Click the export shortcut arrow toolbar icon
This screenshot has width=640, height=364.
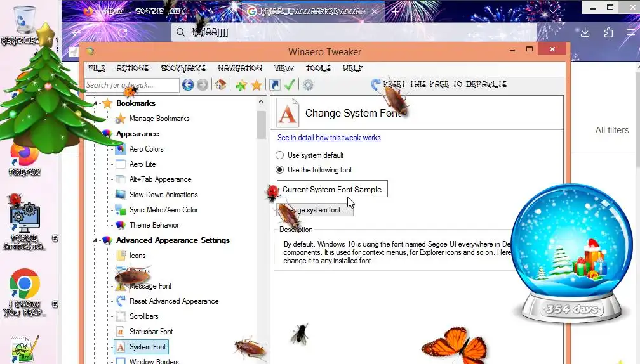coord(275,85)
